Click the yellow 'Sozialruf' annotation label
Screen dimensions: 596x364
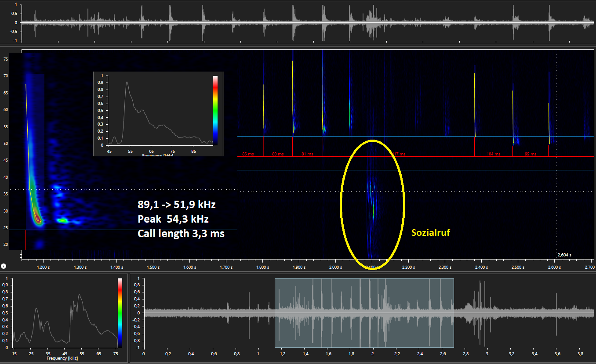coord(430,233)
